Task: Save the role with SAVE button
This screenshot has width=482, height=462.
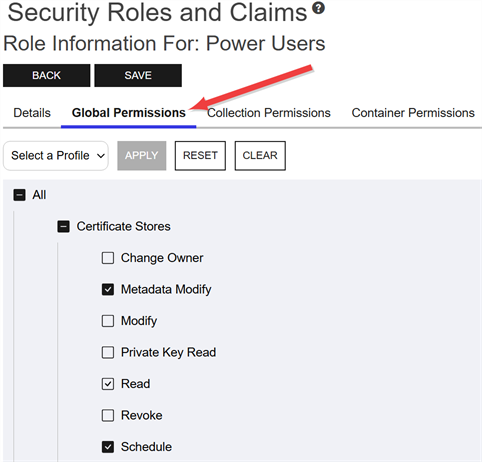Action: (x=138, y=76)
